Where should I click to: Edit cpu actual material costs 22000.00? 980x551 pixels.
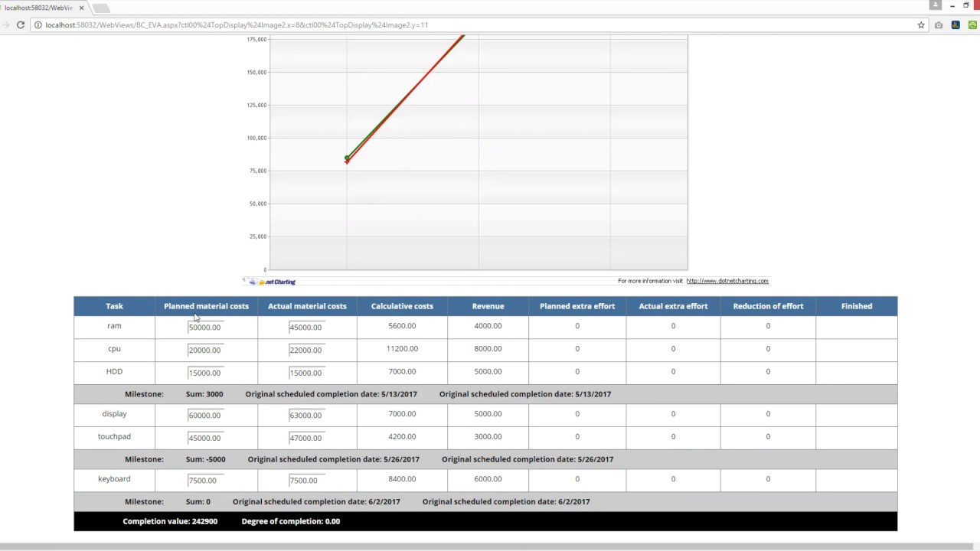pyautogui.click(x=306, y=350)
